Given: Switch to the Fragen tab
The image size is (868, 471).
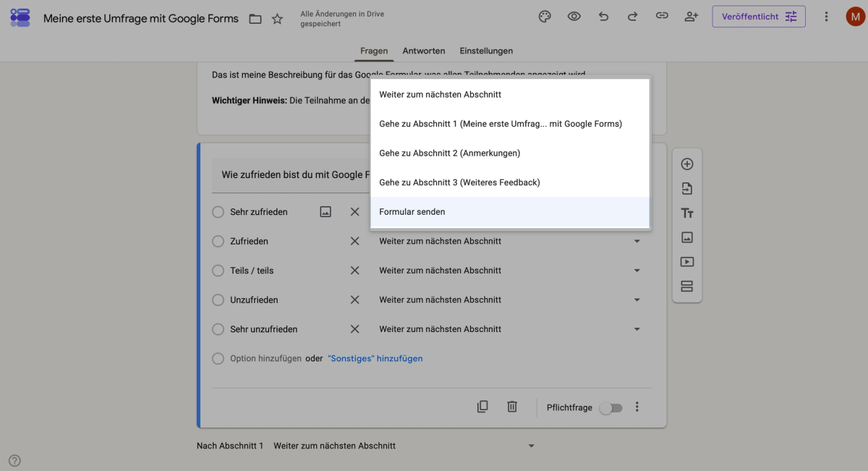Looking at the screenshot, I should 374,51.
